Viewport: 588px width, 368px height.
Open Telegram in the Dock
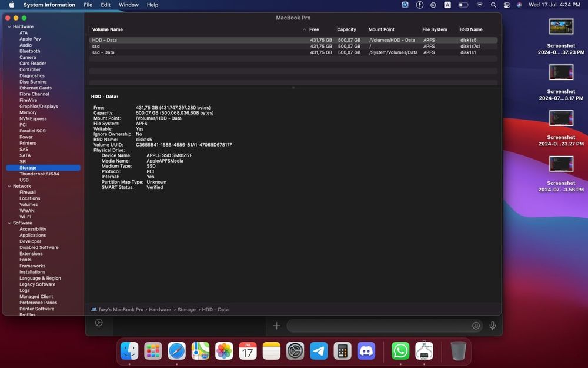point(319,352)
